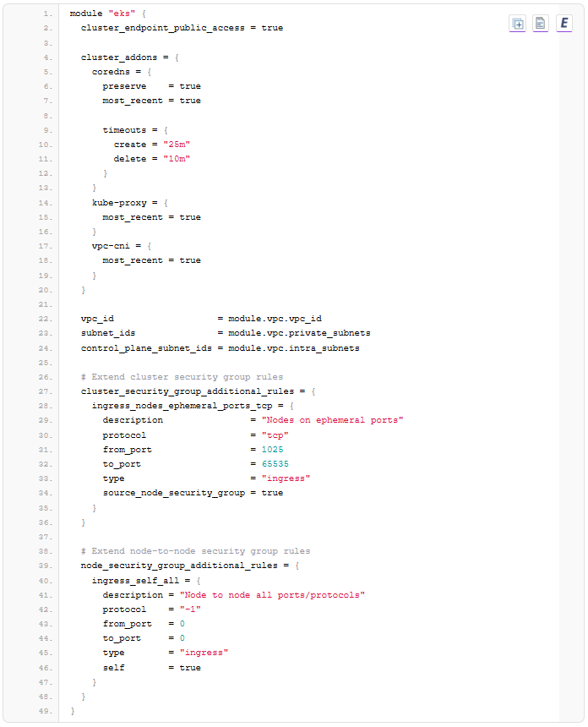
Task: Place cursor on cluster_endpoint_public_access
Action: point(168,28)
